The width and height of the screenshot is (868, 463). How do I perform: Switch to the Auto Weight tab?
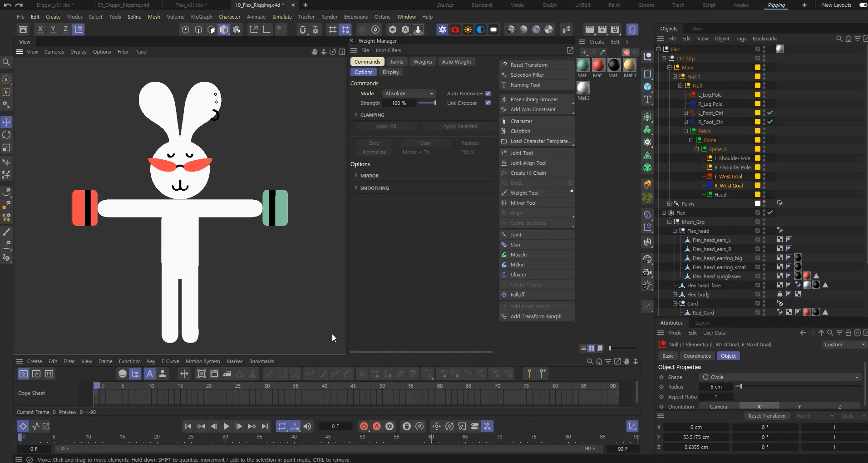[456, 62]
